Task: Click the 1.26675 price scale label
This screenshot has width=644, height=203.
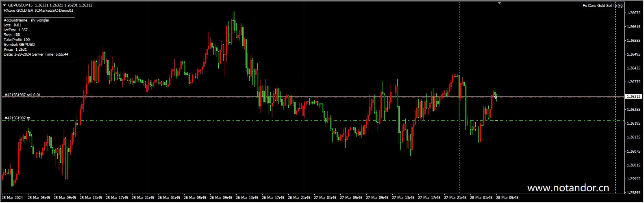Action: 633,13
